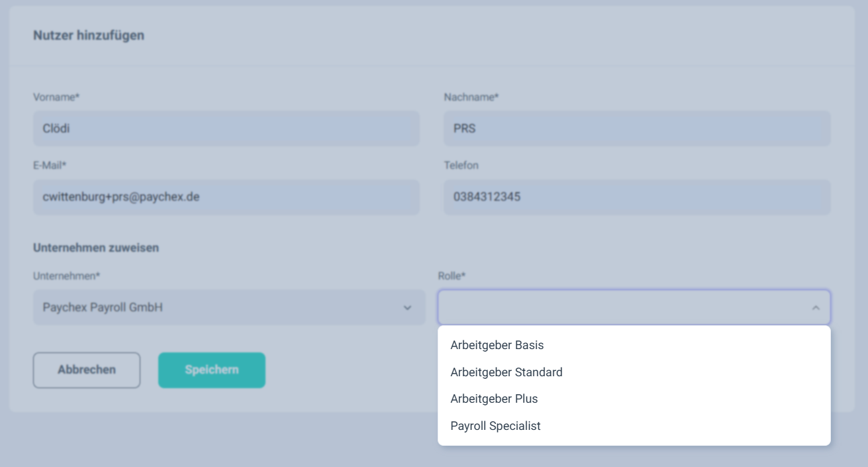The height and width of the screenshot is (467, 868).
Task: Click the Rolle* field label
Action: coord(451,276)
